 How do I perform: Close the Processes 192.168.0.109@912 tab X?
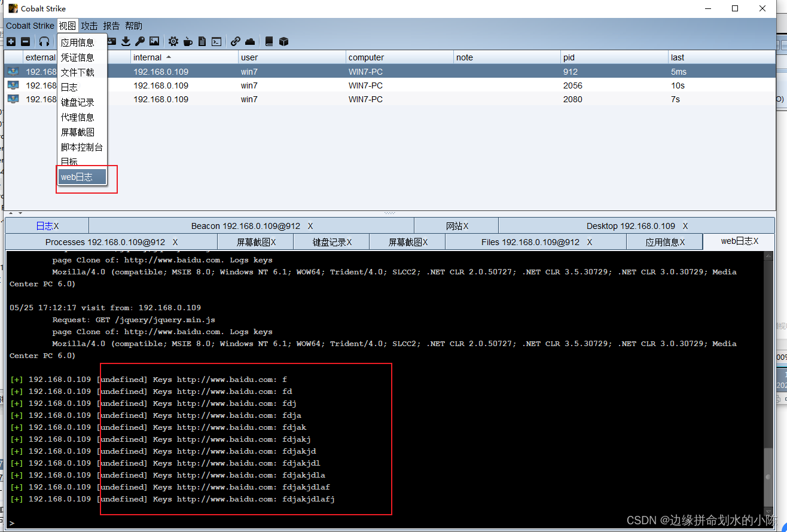[x=175, y=242]
